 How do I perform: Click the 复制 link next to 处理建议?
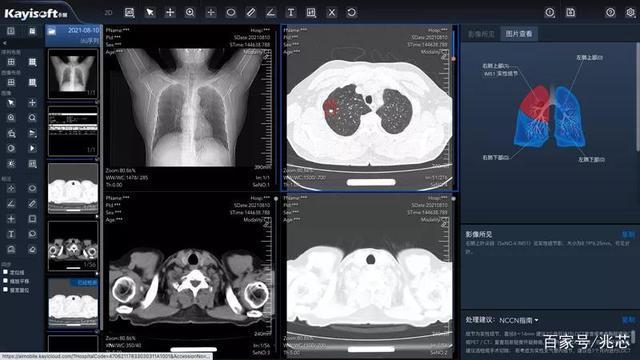pos(628,320)
